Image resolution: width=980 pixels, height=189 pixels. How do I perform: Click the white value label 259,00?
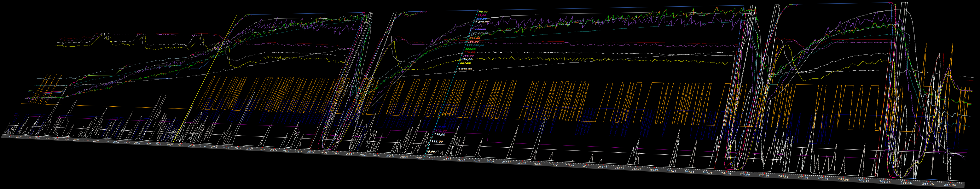click(439, 135)
